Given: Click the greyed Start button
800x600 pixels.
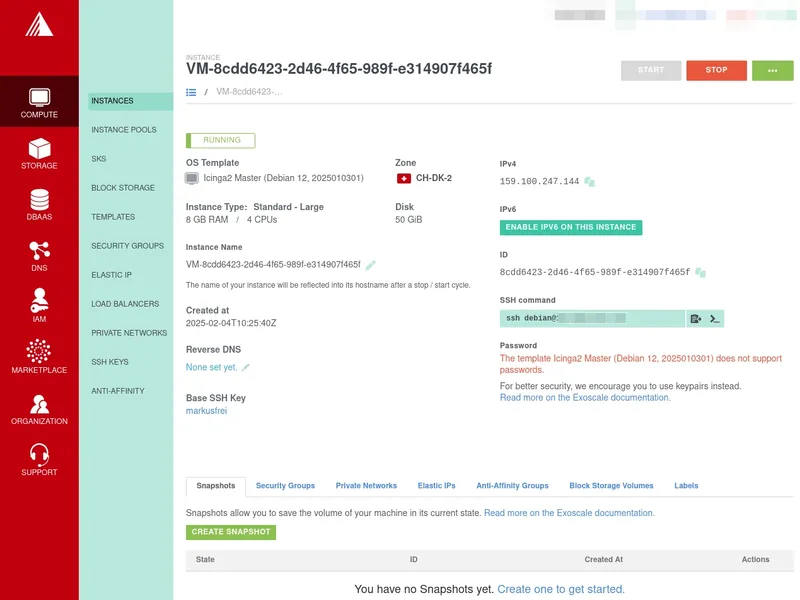Looking at the screenshot, I should [x=651, y=70].
